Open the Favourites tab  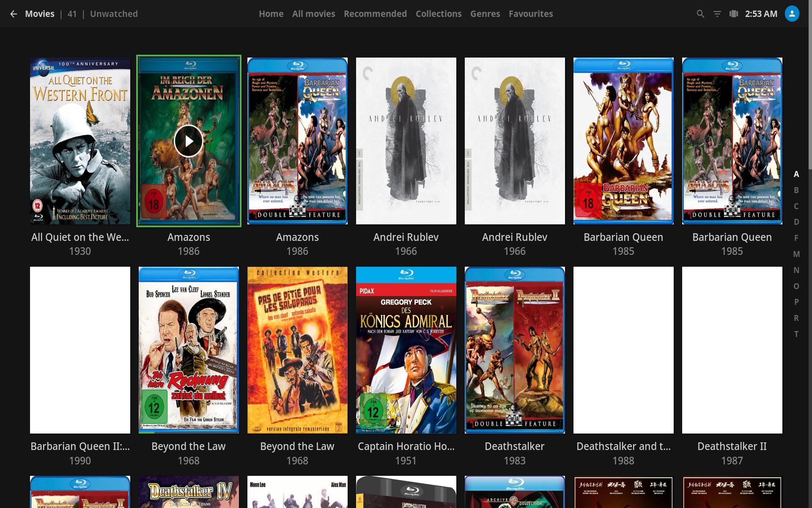tap(531, 14)
